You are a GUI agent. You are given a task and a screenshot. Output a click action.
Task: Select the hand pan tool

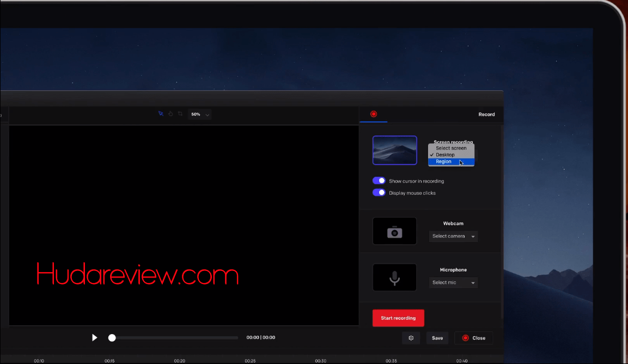coord(170,114)
